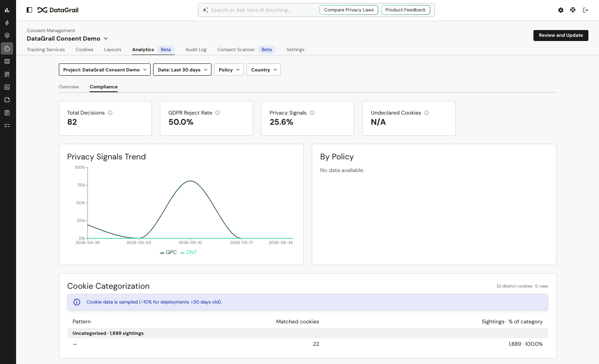This screenshot has width=599, height=364.
Task: Click the 1,889 · 100.0% sightings cell
Action: click(x=525, y=344)
